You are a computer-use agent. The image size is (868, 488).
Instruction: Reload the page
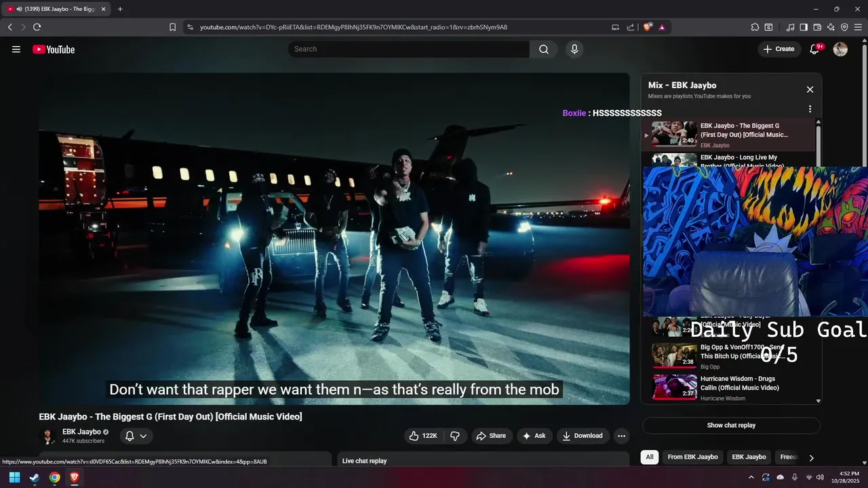(37, 27)
